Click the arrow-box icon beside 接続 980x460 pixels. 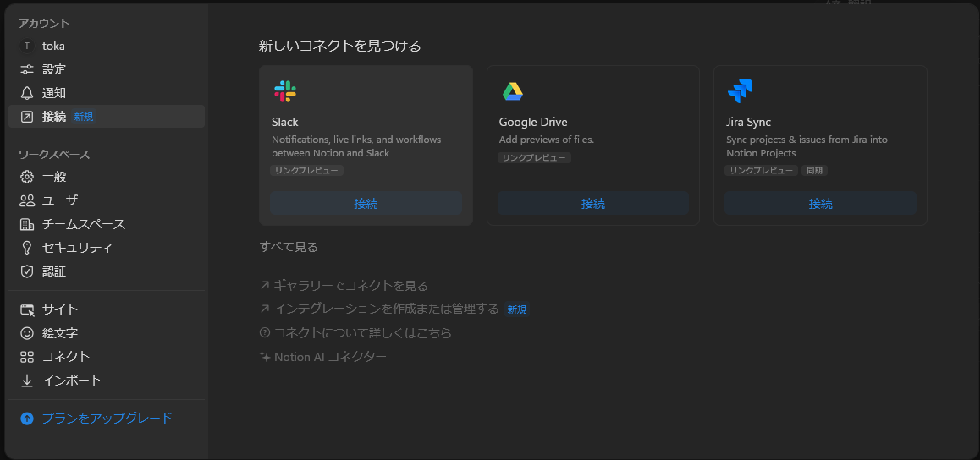pyautogui.click(x=27, y=117)
